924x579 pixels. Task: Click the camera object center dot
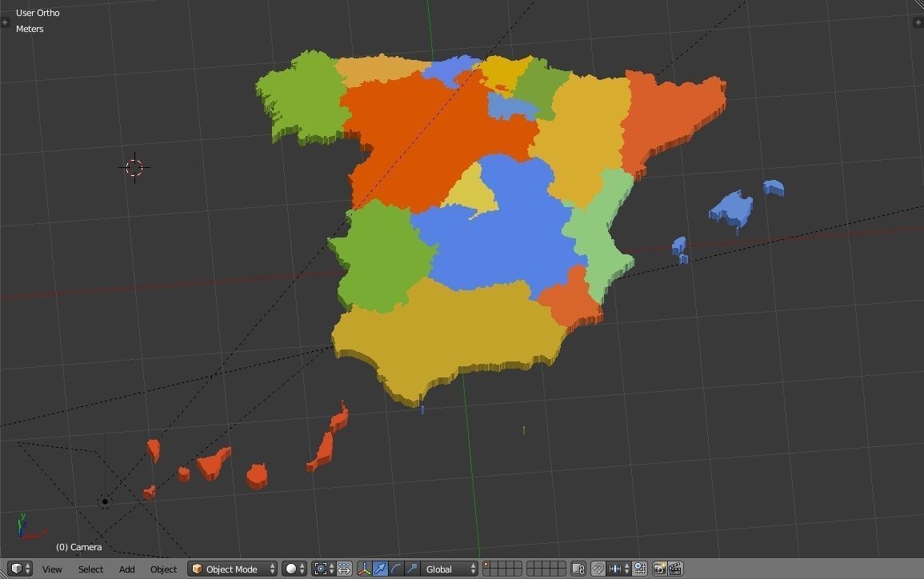tap(105, 502)
